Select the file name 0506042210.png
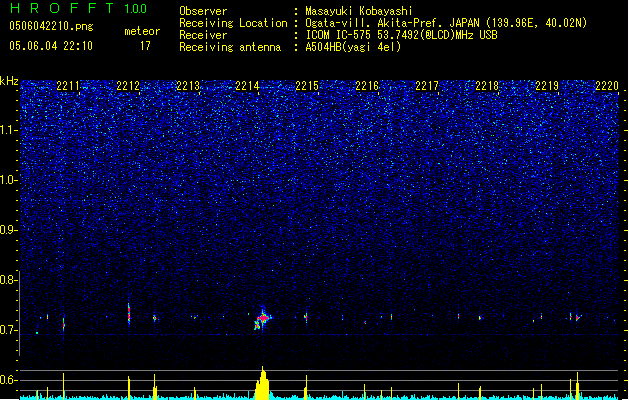Image resolution: width=629 pixels, height=400 pixels. coord(51,26)
